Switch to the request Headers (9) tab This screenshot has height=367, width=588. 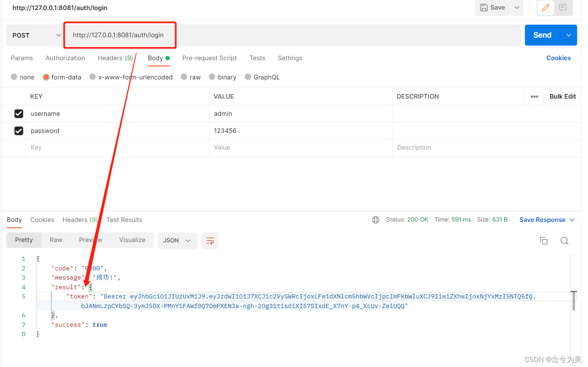(115, 58)
